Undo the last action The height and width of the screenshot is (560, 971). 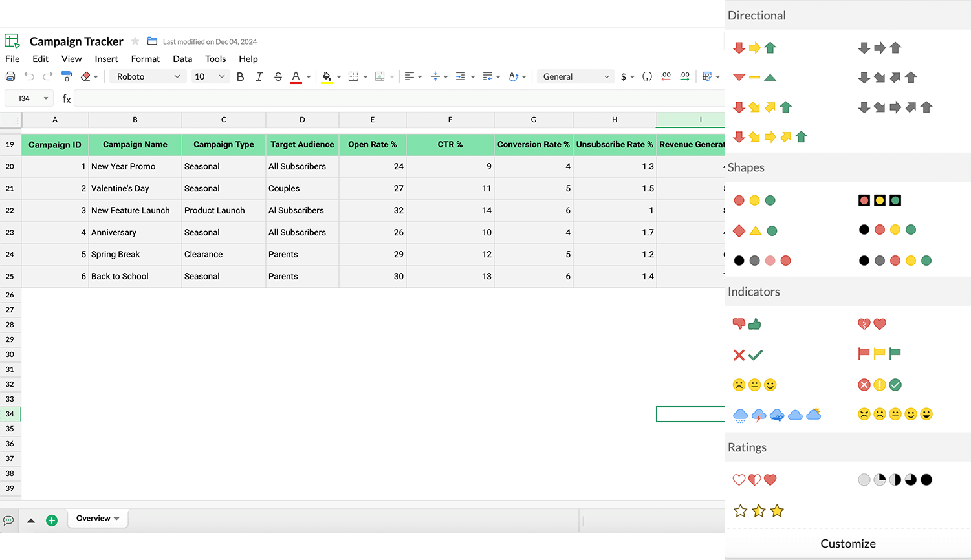(29, 76)
